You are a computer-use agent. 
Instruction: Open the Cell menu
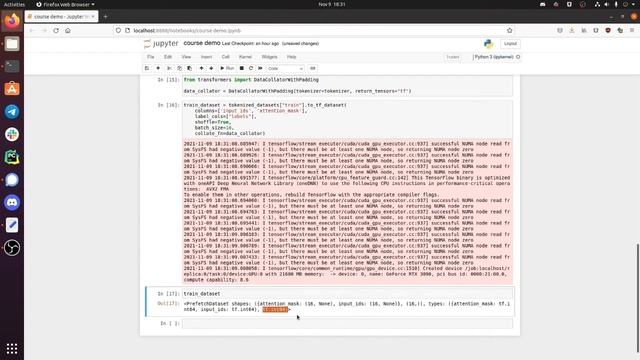point(226,57)
